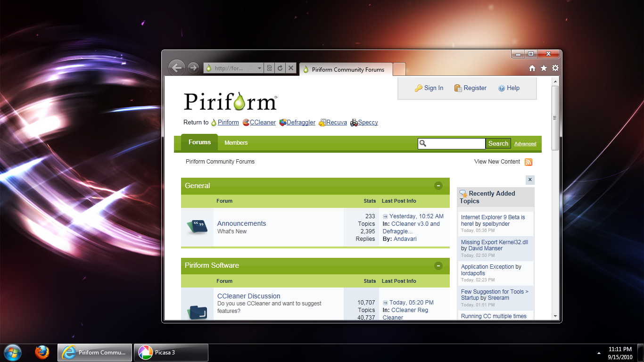Collapse the General category

pos(438,186)
